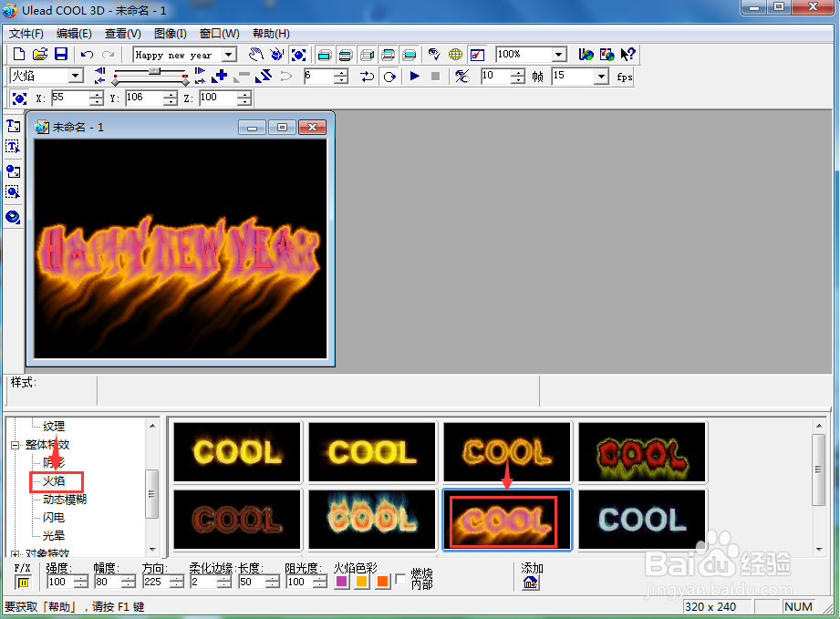Pick the red COOL with green flames thumbnail
840x619 pixels.
(642, 452)
